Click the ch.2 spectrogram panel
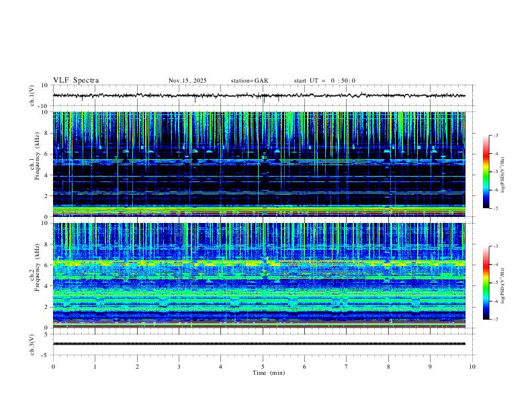This screenshot has width=532, height=411. coord(259,275)
